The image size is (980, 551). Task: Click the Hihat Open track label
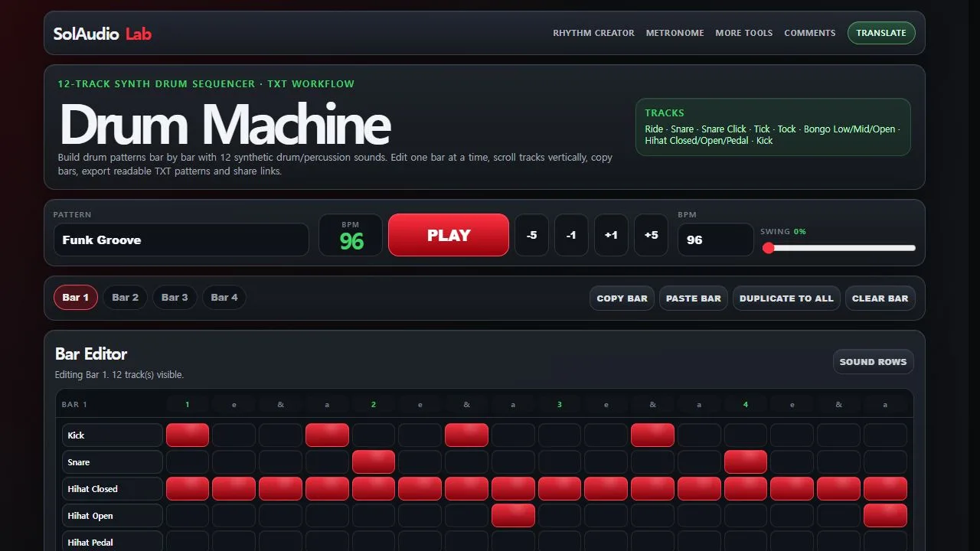(113, 516)
